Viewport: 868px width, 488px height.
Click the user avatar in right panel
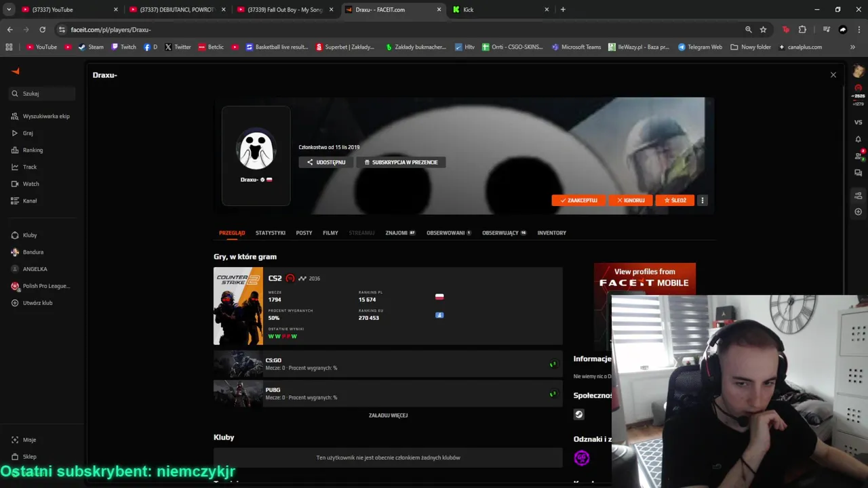[x=858, y=71]
